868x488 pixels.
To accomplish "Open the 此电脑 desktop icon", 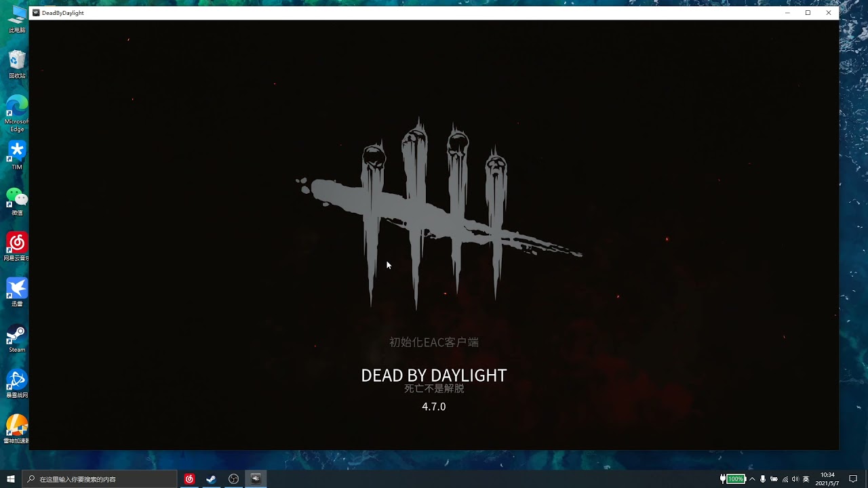I will (x=17, y=18).
